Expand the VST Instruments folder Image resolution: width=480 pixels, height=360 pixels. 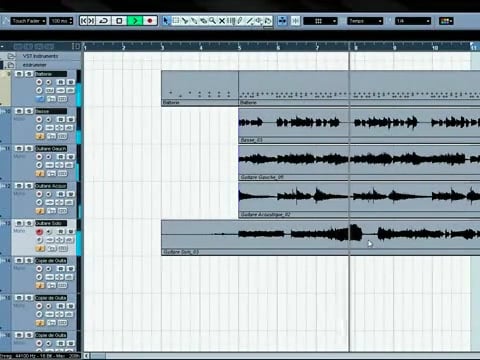click(x=11, y=56)
